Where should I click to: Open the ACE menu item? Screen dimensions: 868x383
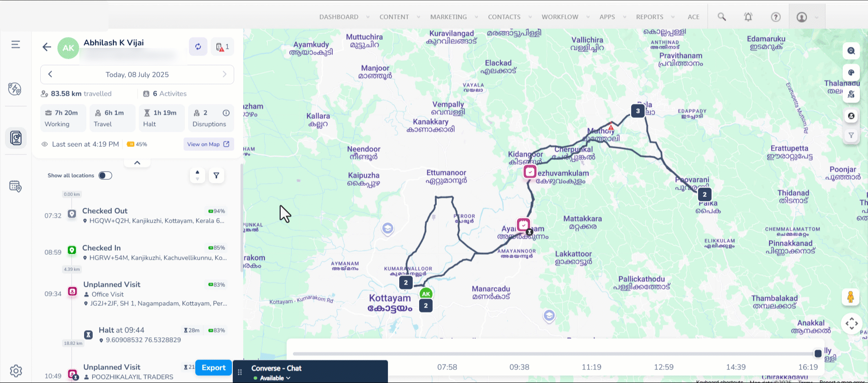tap(693, 17)
